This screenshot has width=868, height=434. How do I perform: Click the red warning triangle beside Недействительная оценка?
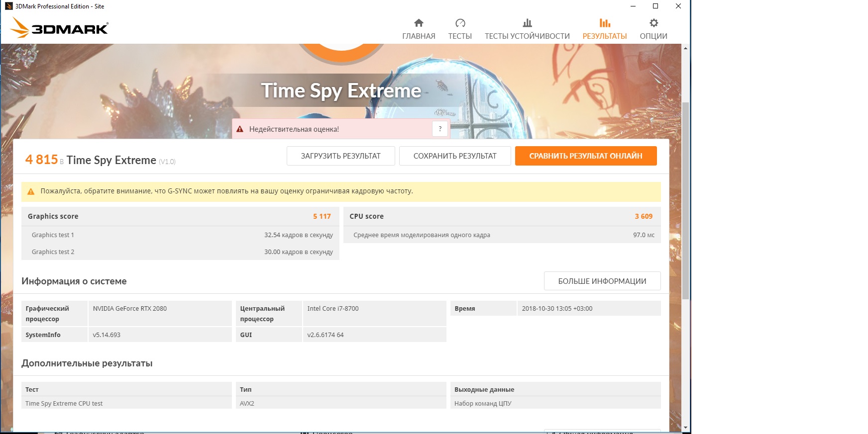(240, 129)
